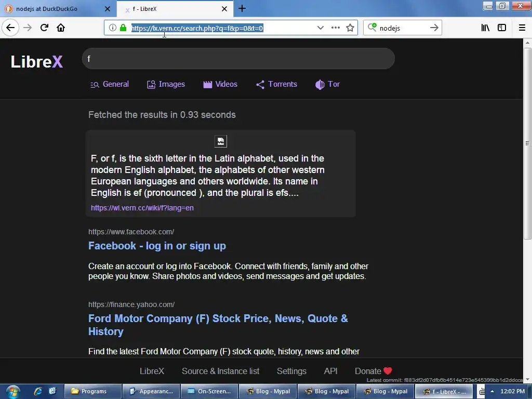This screenshot has width=532, height=399.
Task: Click the Donate heart link
Action: click(x=373, y=371)
